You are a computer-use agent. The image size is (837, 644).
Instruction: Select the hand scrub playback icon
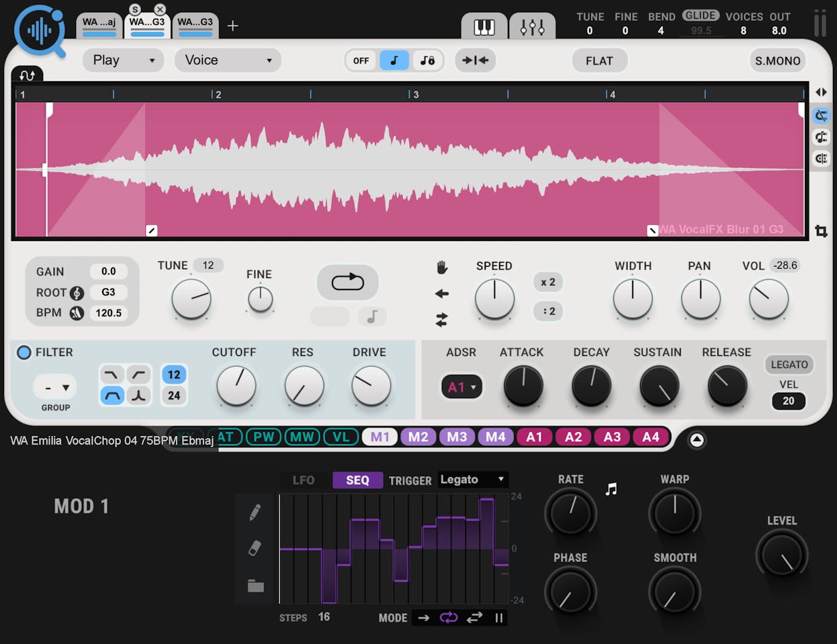click(441, 267)
